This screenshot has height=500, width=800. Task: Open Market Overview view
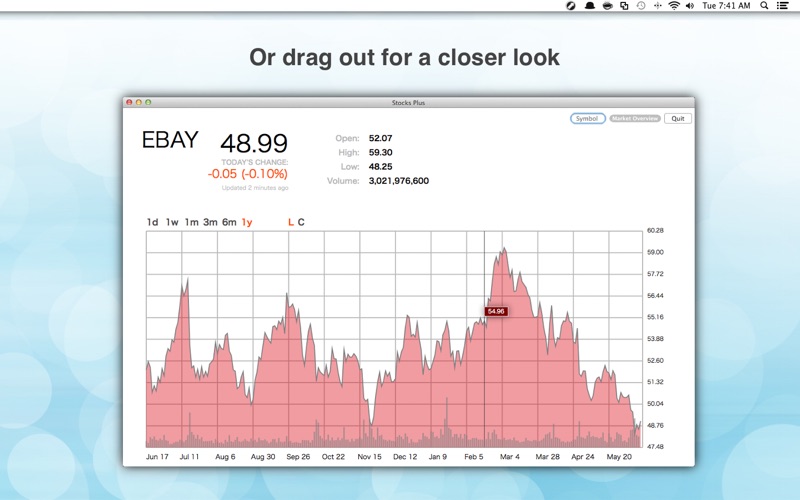click(635, 118)
